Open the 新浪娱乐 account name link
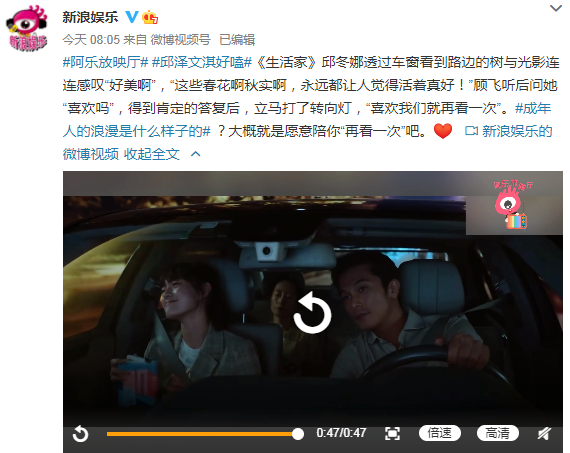This screenshot has height=453, width=570. [x=91, y=17]
